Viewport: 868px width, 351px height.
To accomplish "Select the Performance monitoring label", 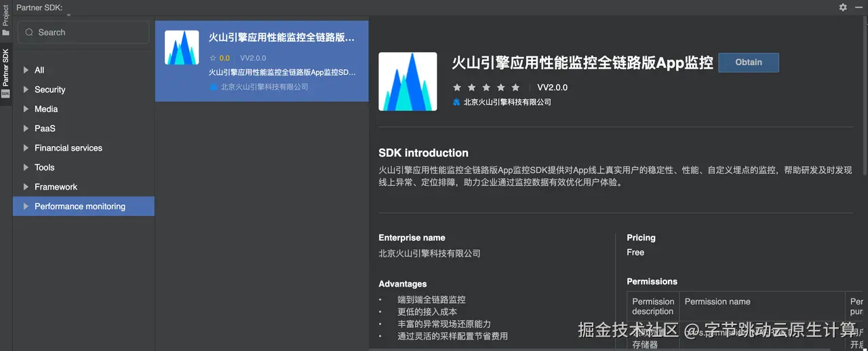I will 80,206.
